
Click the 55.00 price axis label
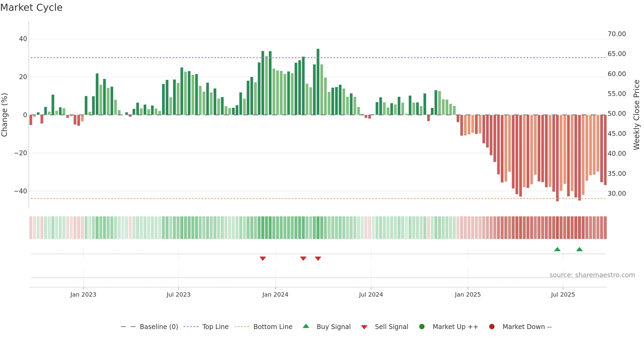[617, 94]
